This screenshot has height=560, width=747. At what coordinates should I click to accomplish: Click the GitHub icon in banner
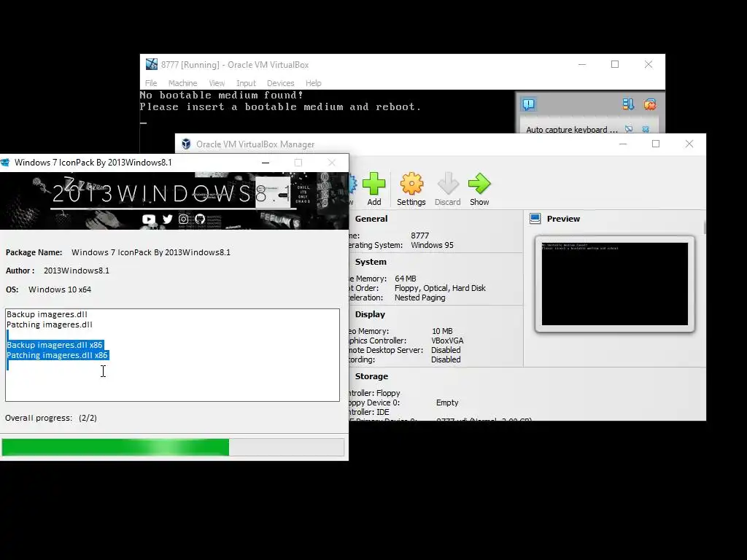point(200,219)
